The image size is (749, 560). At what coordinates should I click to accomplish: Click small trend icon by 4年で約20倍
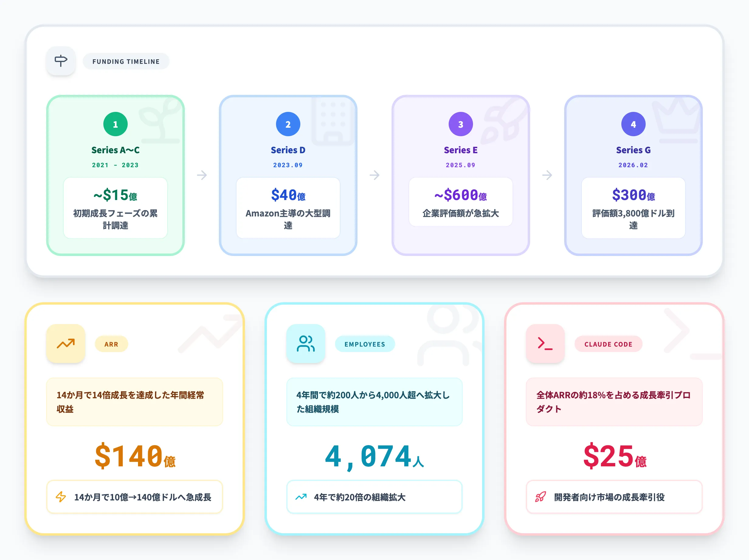tap(301, 497)
